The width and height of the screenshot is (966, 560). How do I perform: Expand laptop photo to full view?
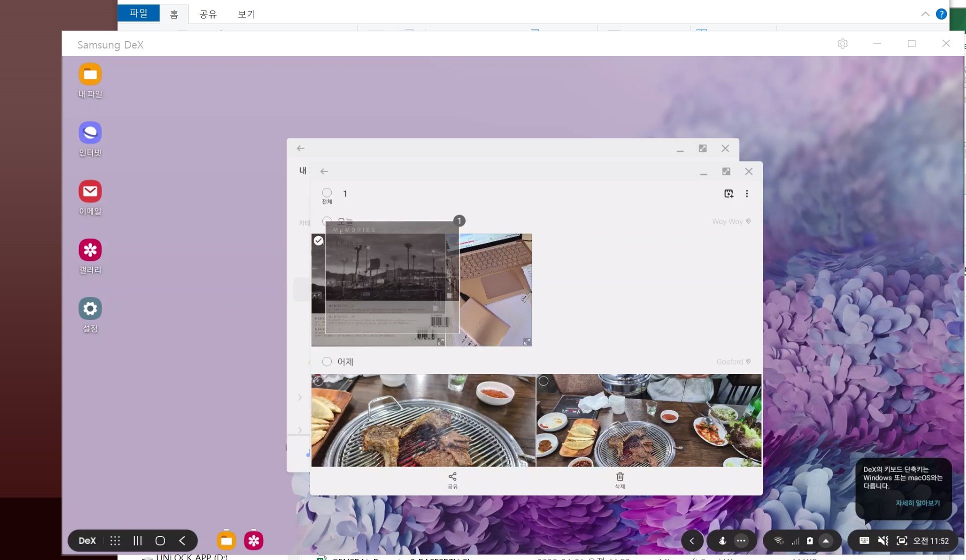point(527,341)
